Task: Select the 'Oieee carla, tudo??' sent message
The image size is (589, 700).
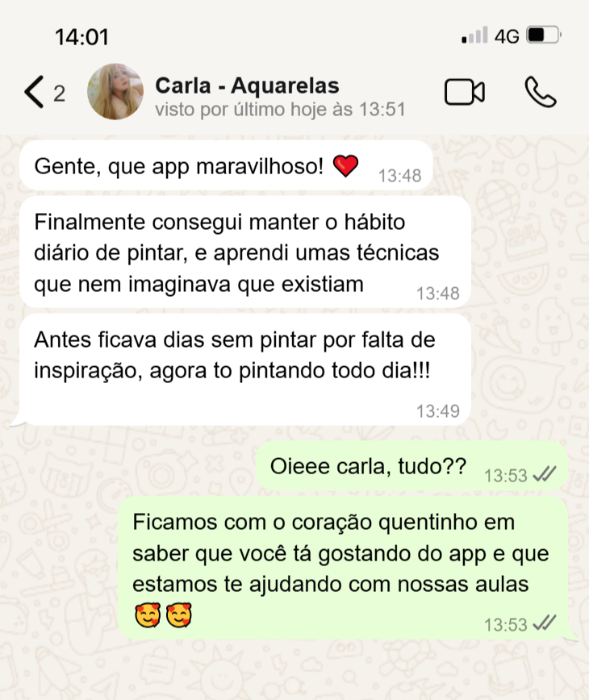Action: click(x=411, y=466)
